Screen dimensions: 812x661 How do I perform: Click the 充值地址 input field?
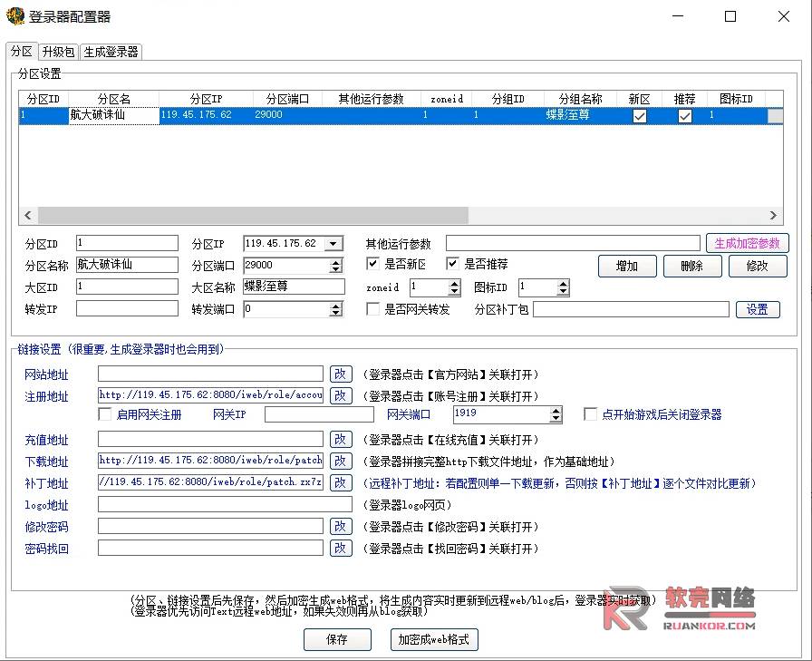click(210, 439)
